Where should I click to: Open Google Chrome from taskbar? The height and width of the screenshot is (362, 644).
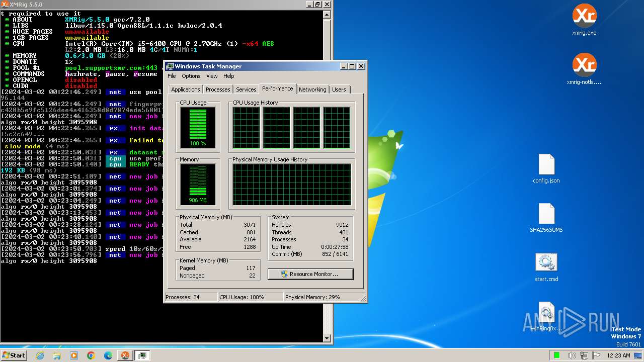tap(91, 355)
